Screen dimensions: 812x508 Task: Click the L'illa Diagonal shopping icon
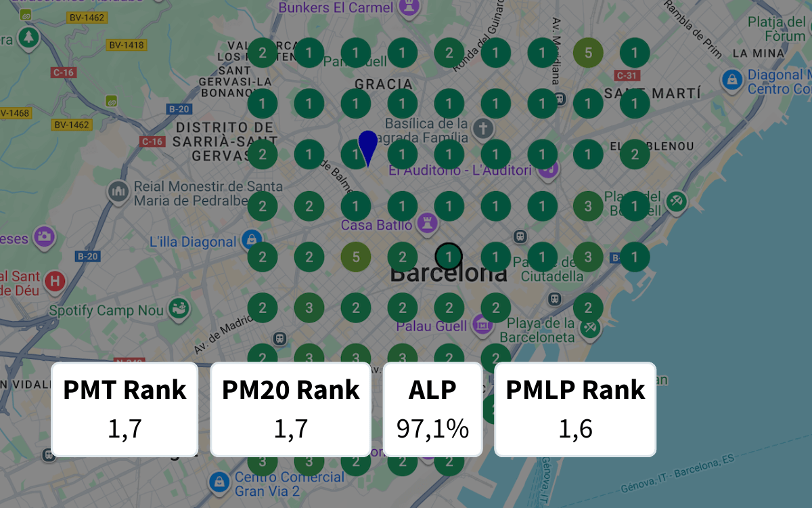tap(252, 238)
